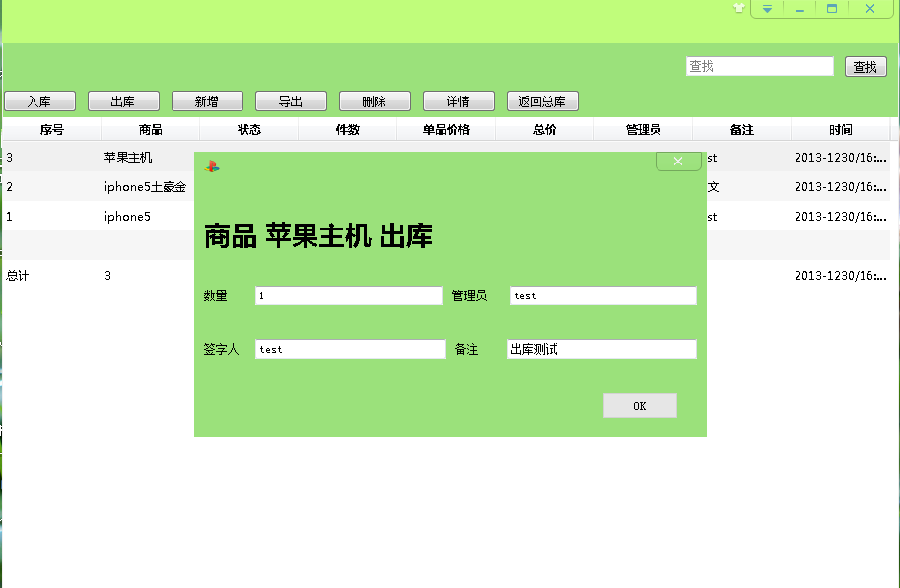Open 详情 details button
900x588 pixels.
[458, 101]
